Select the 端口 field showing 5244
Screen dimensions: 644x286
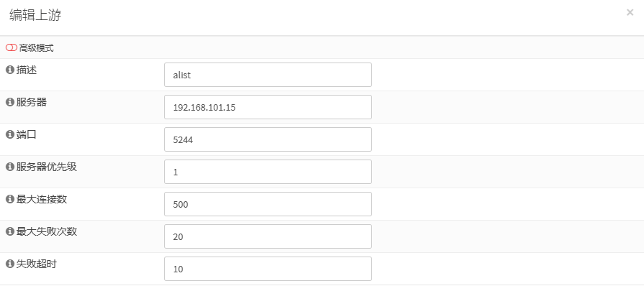268,139
